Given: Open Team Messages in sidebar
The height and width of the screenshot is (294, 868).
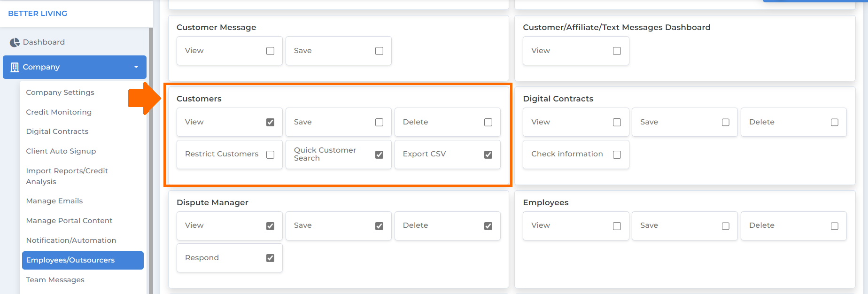Looking at the screenshot, I should click(55, 280).
